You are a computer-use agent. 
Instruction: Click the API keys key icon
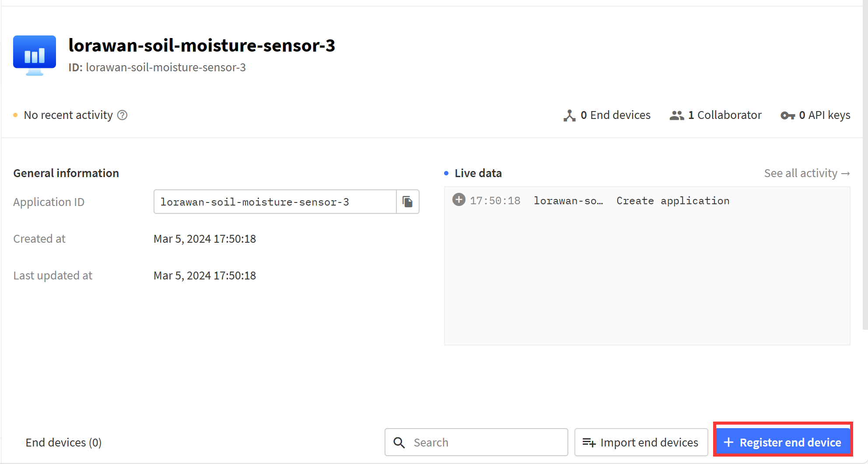tap(787, 115)
